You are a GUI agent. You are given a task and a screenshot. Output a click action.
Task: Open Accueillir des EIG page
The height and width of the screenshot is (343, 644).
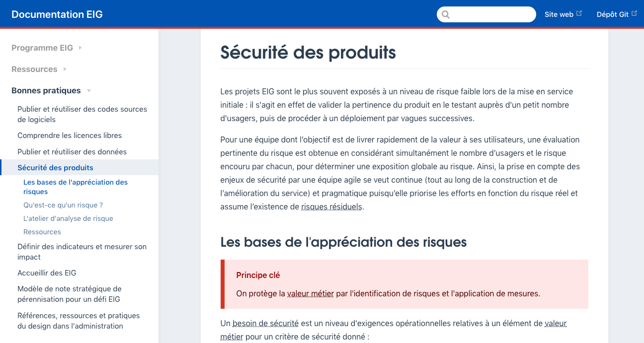(47, 273)
